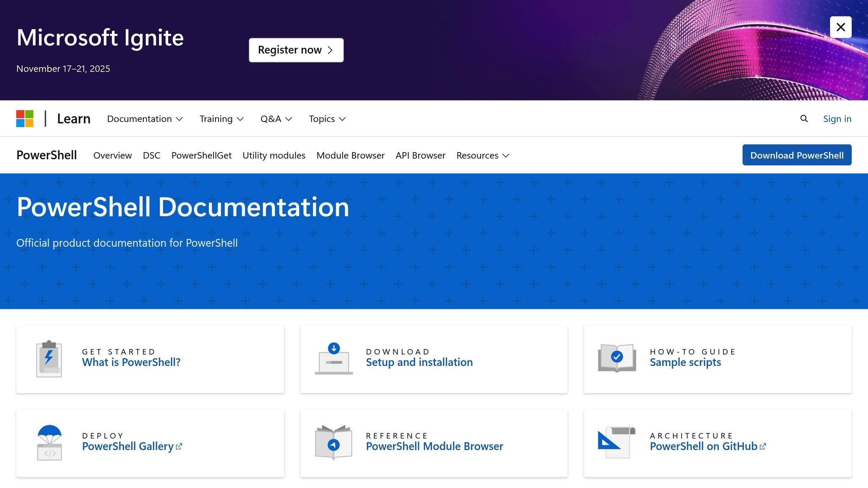
Task: Dismiss the Microsoft Ignite banner
Action: tap(840, 27)
